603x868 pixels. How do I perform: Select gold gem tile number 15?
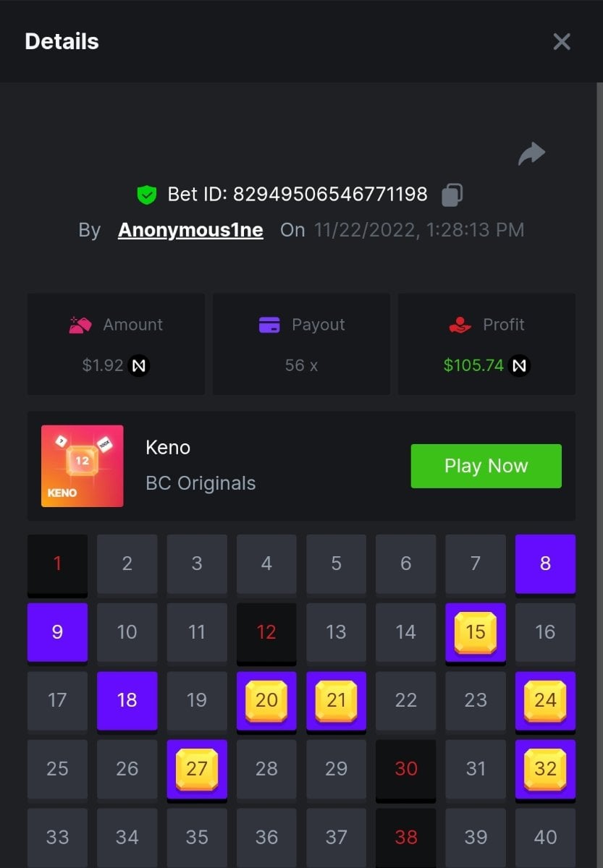pyautogui.click(x=476, y=632)
